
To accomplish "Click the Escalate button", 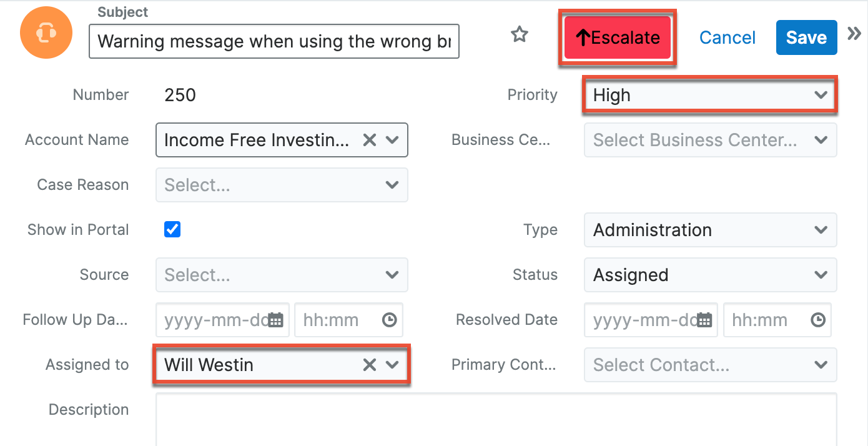I will click(x=616, y=37).
